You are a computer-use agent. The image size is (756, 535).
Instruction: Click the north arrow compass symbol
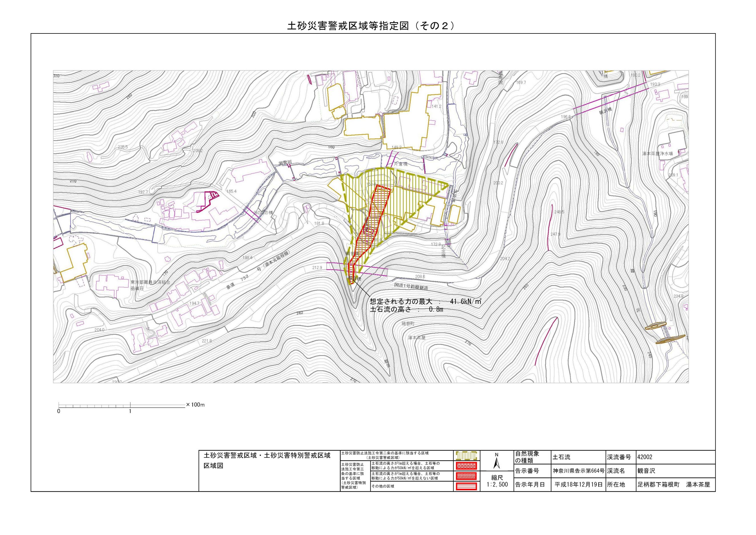tap(497, 462)
